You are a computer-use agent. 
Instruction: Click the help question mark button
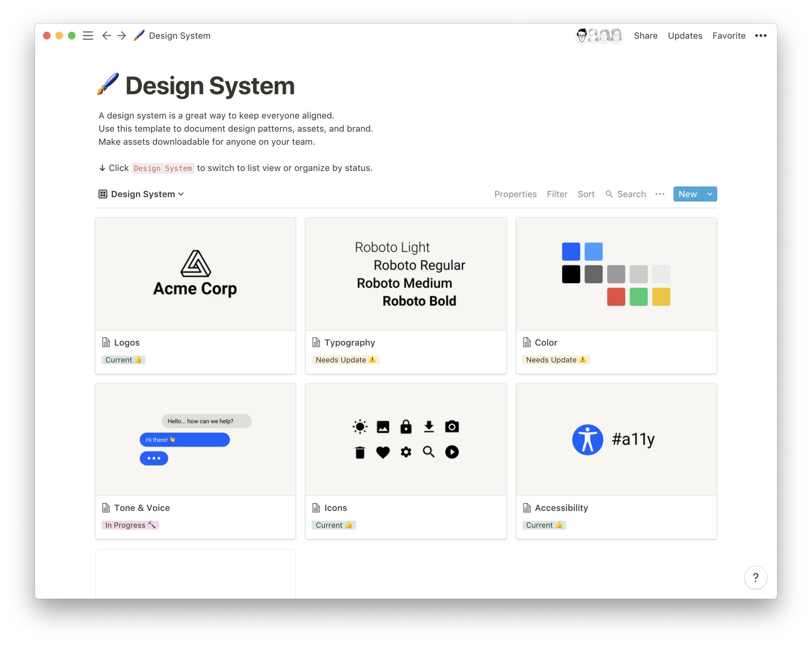755,578
